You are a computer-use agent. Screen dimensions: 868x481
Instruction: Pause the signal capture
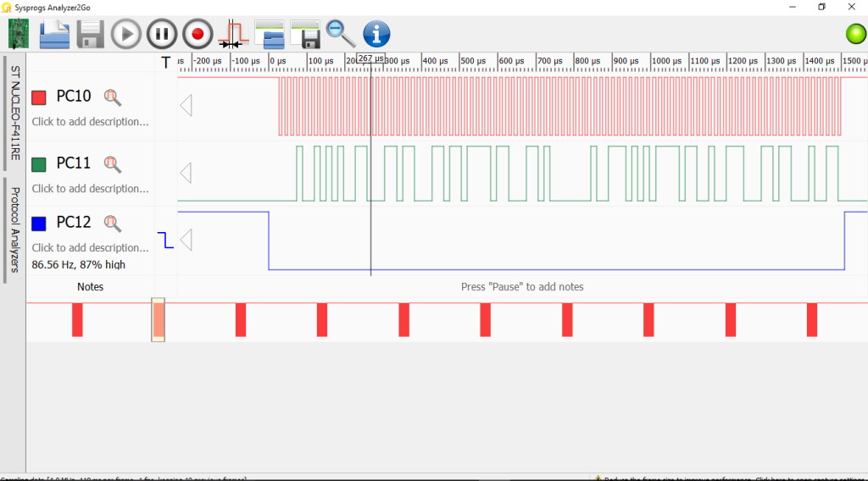(162, 35)
